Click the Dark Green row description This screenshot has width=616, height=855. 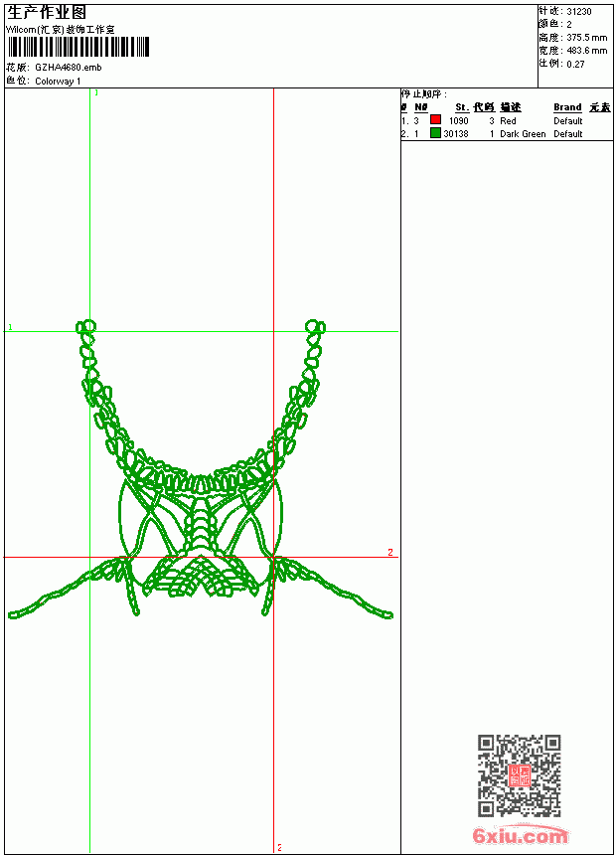pyautogui.click(x=523, y=133)
